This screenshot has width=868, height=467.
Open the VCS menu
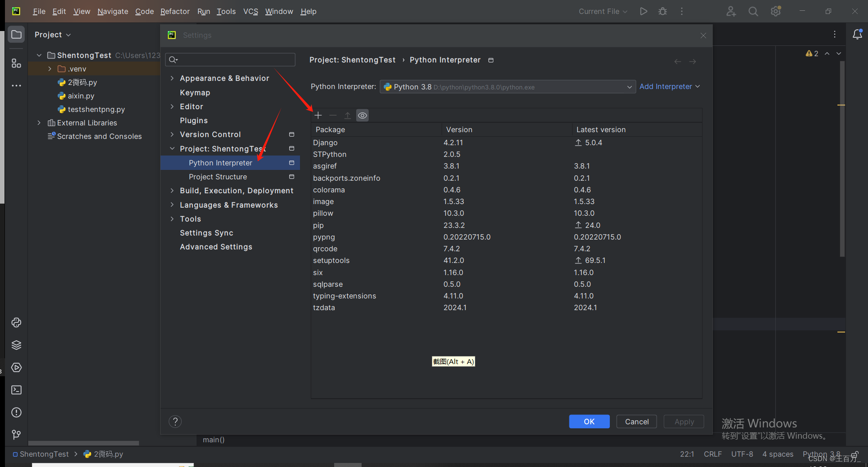(x=251, y=11)
